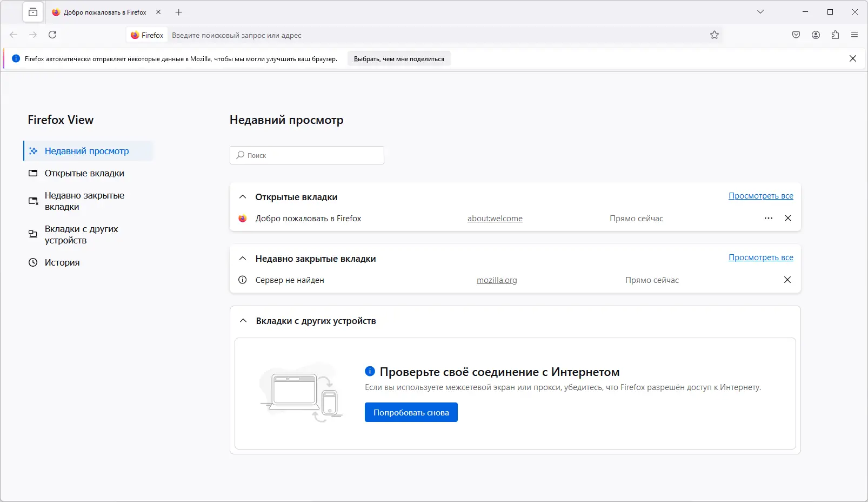Screen dimensions: 868x502
Task: Click inside the Поиск search field
Action: coord(306,155)
